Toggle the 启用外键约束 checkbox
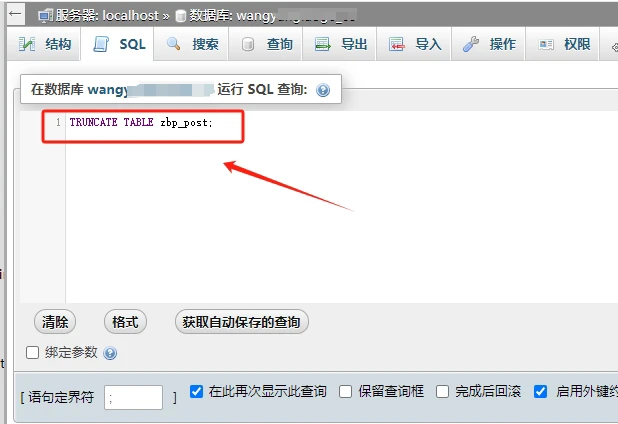The image size is (618, 424). click(x=541, y=391)
